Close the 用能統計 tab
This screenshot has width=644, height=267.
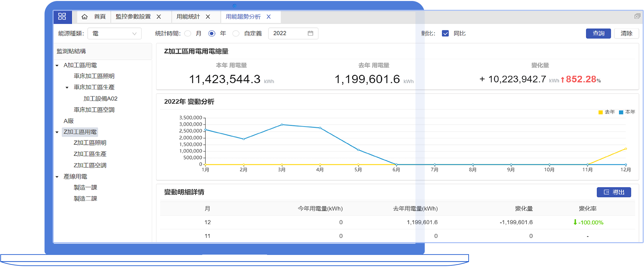tap(208, 17)
